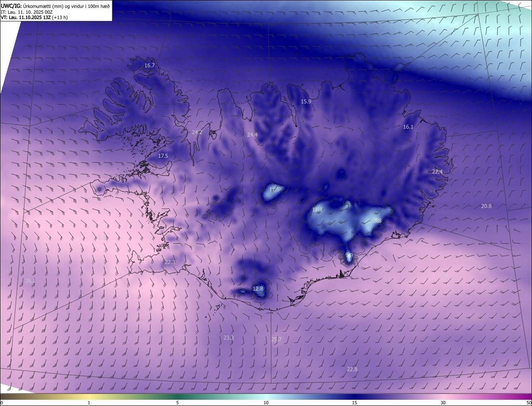The width and height of the screenshot is (532, 406).
Task: Click the 20.8 value east of Iceland
Action: click(486, 206)
